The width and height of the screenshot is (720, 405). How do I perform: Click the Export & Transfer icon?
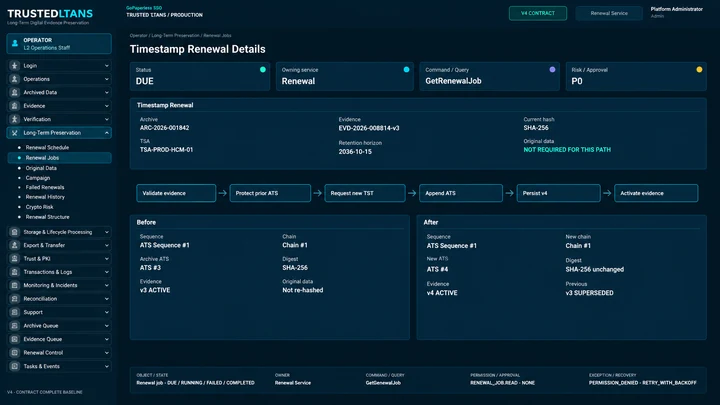pyautogui.click(x=15, y=245)
